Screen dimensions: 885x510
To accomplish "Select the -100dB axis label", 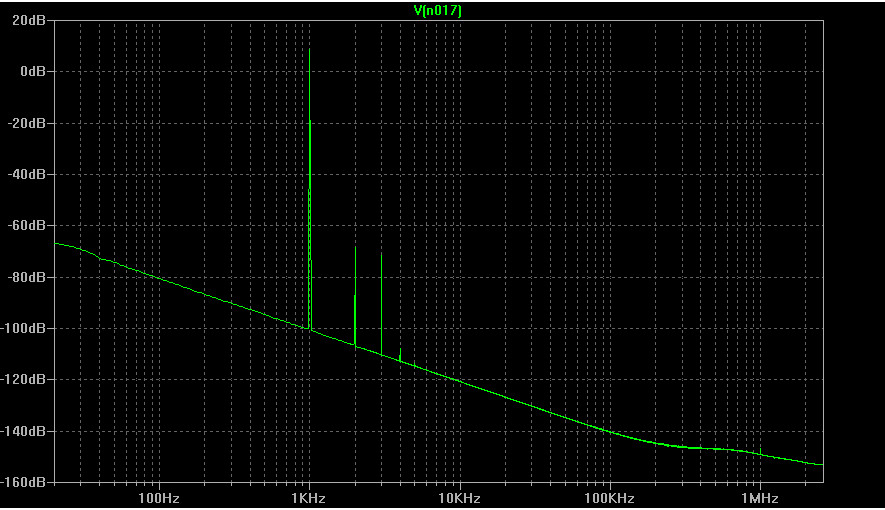I will [x=23, y=328].
